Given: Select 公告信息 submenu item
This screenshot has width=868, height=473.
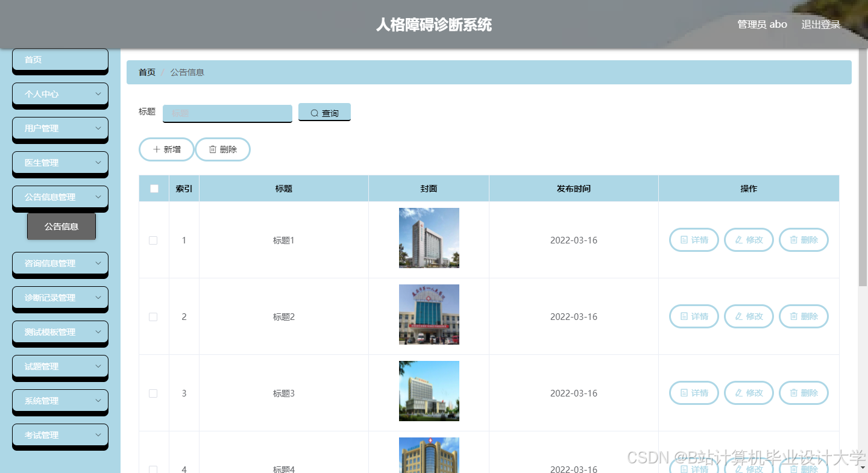Looking at the screenshot, I should pyautogui.click(x=61, y=227).
